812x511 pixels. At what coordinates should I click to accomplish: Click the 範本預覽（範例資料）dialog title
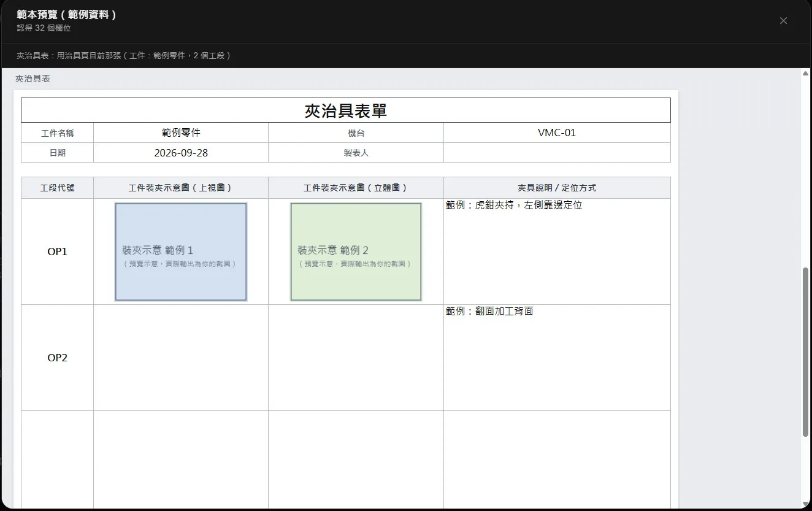tap(67, 15)
